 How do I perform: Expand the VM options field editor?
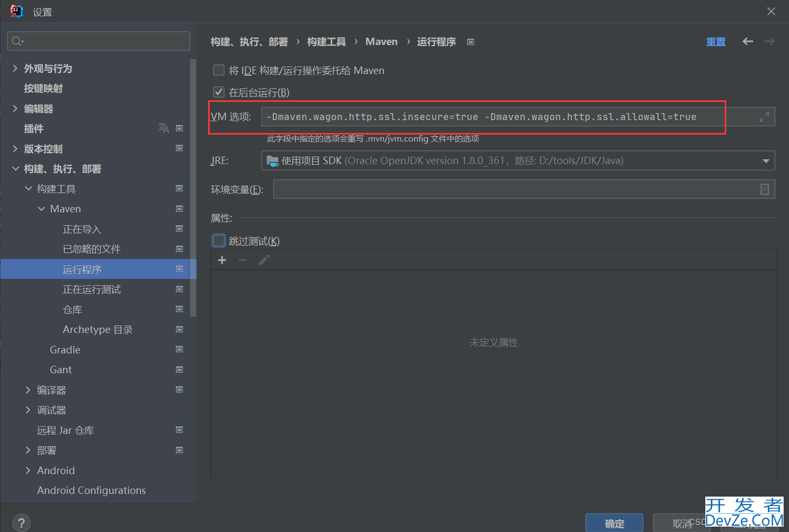(x=764, y=117)
